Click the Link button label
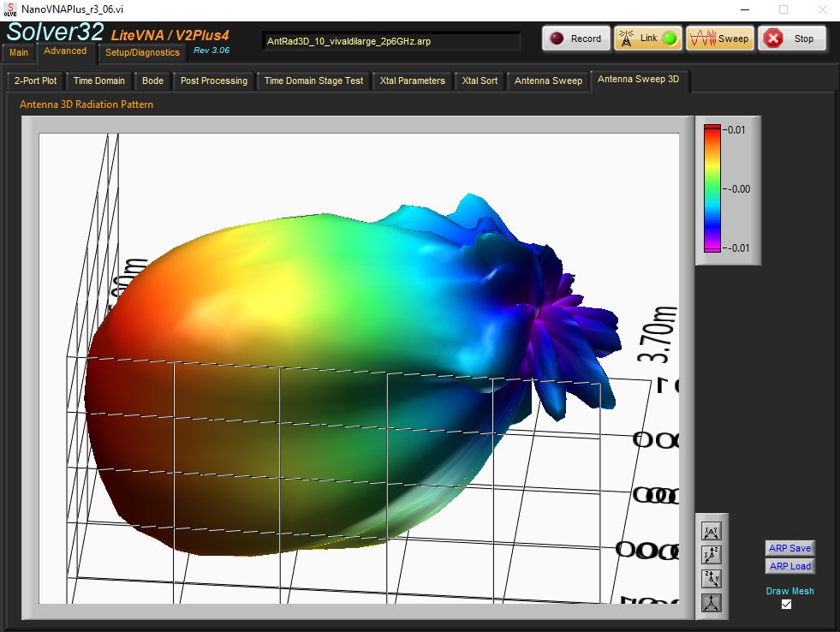840x632 pixels. 649,38
